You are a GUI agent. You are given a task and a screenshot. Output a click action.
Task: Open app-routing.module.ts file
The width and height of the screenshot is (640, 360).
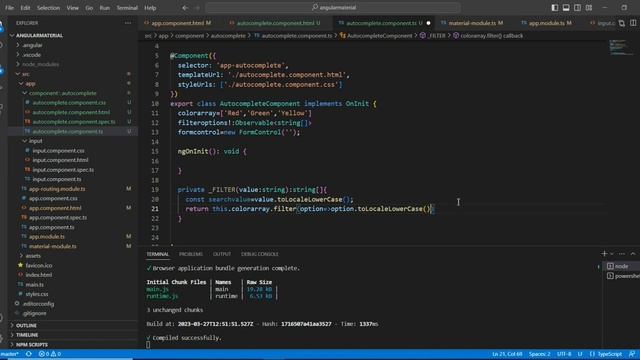pos(57,189)
